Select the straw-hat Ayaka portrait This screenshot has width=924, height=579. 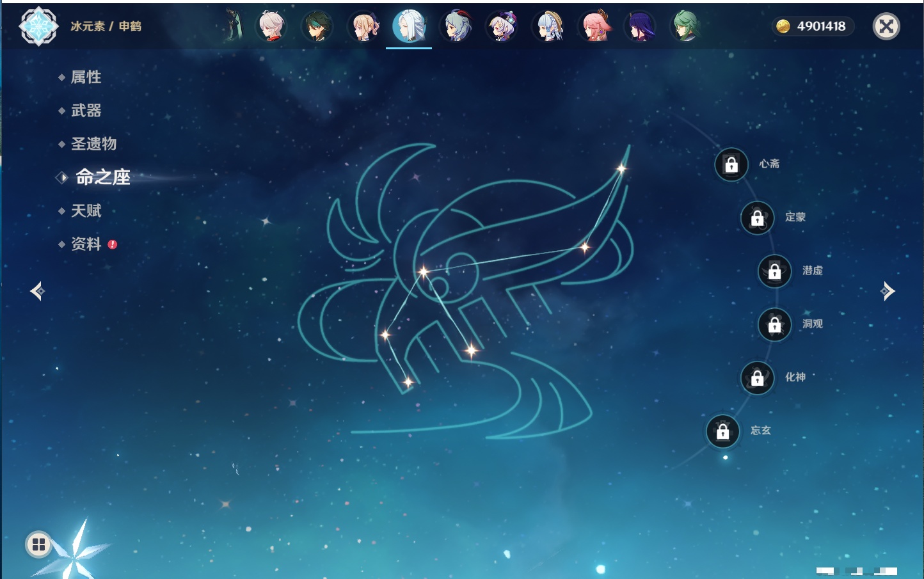[x=548, y=27]
